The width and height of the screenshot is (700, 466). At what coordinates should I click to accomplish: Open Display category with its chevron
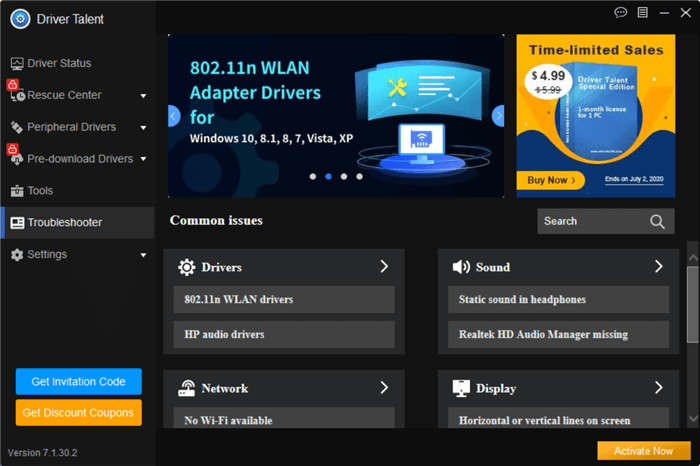pos(658,387)
